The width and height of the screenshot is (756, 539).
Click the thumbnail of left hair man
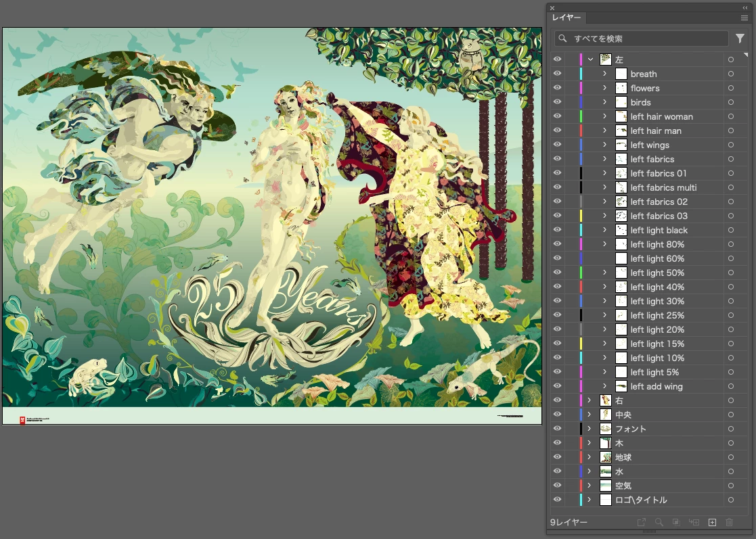click(621, 131)
